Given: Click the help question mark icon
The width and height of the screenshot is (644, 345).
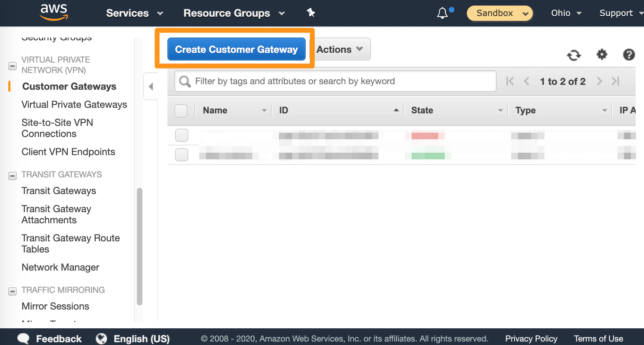Looking at the screenshot, I should (x=629, y=55).
